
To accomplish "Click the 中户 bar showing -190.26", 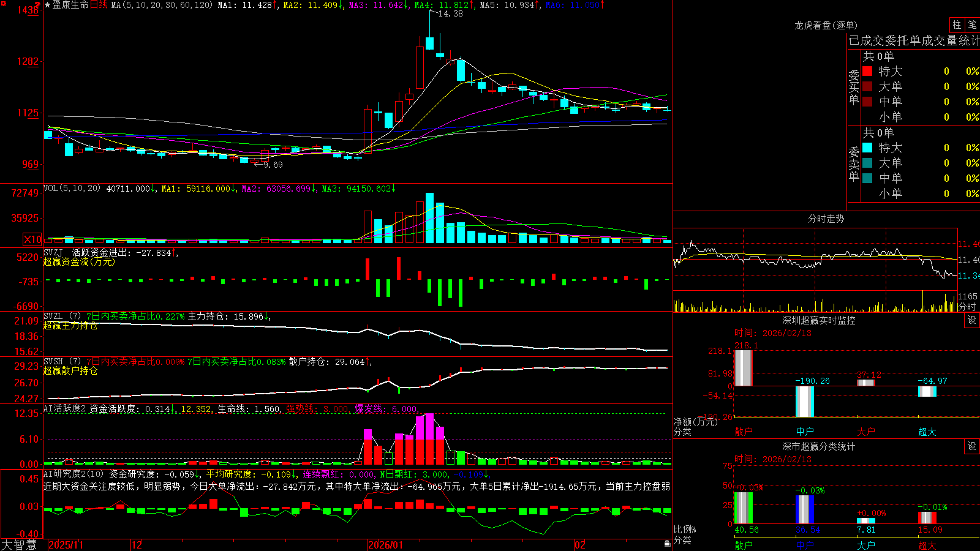I will pyautogui.click(x=805, y=402).
